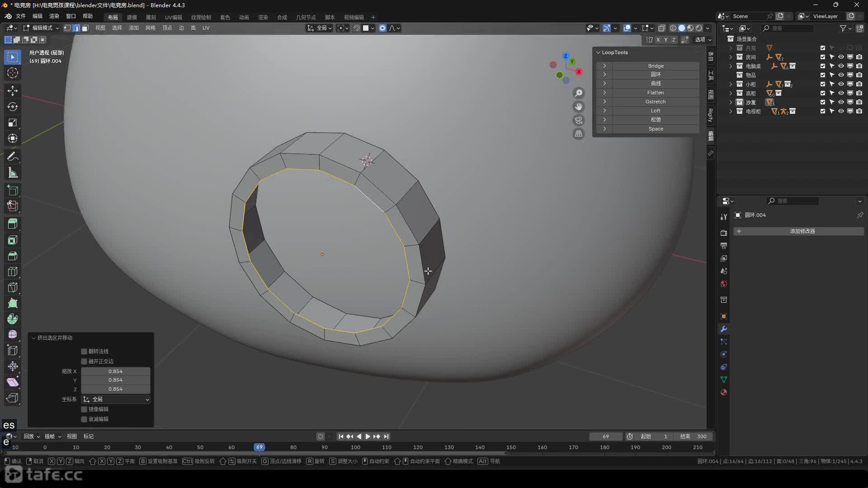Click the Flatten button in LoopTools

pos(656,93)
